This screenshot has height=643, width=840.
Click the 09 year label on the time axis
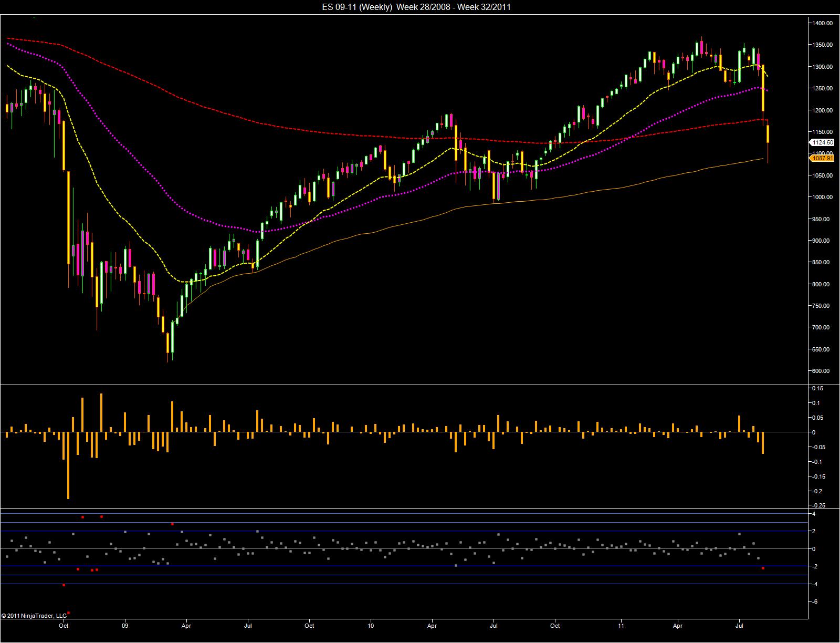(125, 626)
